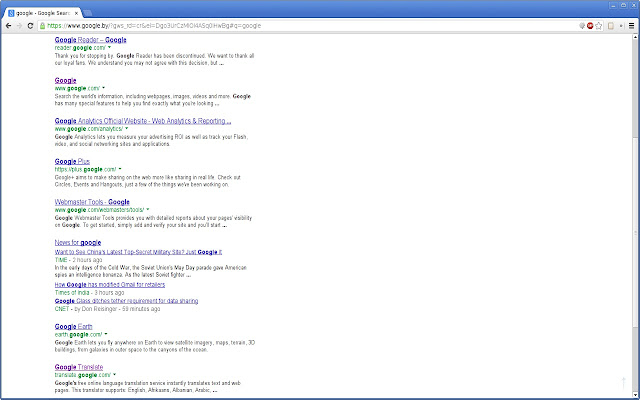Open the China's Top-Secret Military Site article
The width and height of the screenshot is (640, 400).
coord(138,252)
